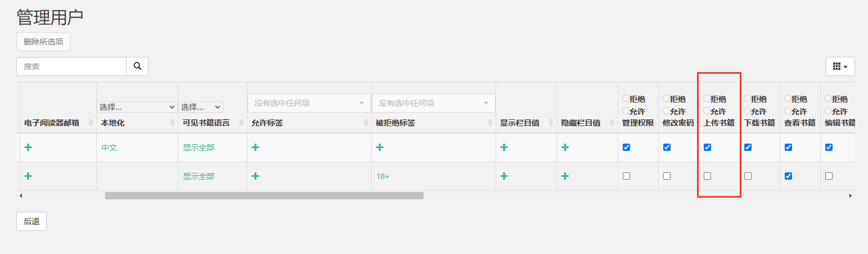Uncheck 上传书籍 checkbox in first row
Screen dimensions: 868x254
708,148
